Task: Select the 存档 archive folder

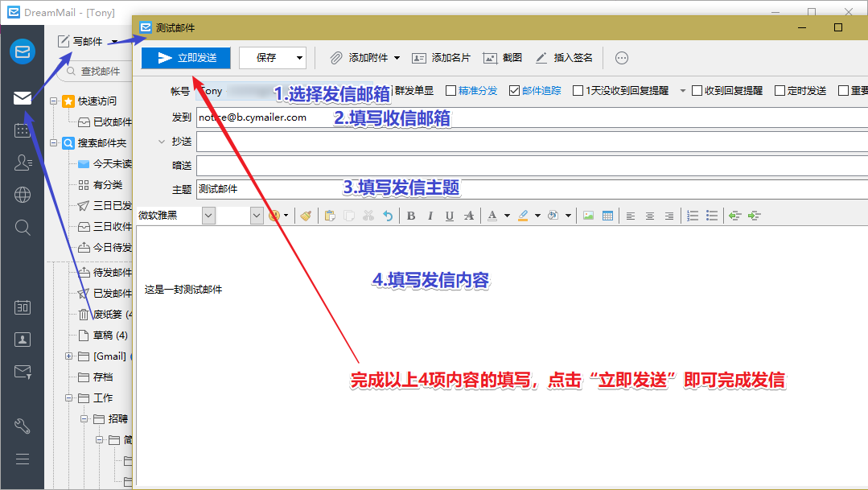Action: 96,377
